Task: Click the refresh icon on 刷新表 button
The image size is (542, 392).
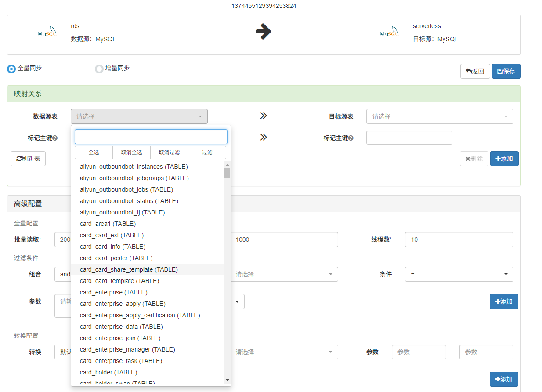Action: [x=18, y=159]
